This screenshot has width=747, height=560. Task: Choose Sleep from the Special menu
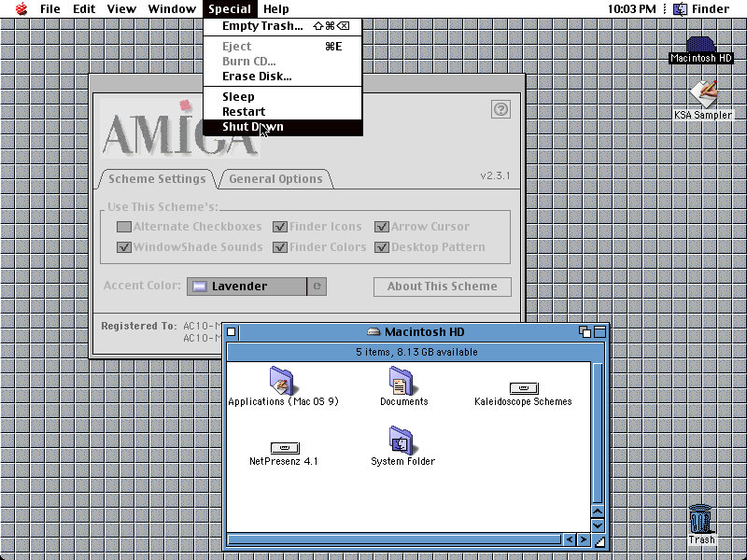pyautogui.click(x=283, y=97)
